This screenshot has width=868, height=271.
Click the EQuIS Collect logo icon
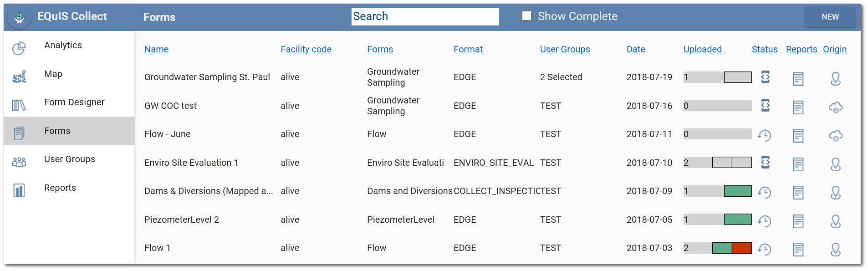[19, 18]
